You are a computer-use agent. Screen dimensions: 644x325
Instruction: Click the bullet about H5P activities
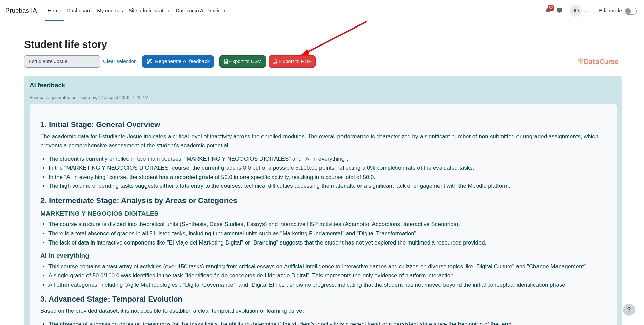click(x=254, y=224)
